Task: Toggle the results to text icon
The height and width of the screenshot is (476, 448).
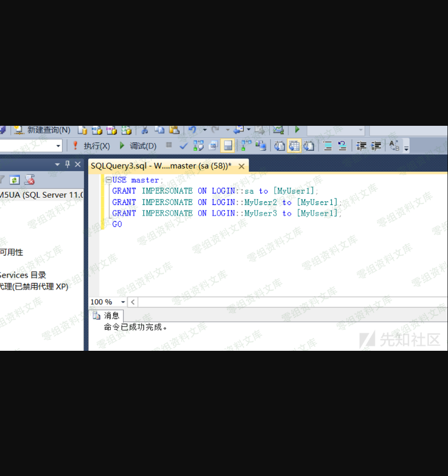Action: click(280, 146)
